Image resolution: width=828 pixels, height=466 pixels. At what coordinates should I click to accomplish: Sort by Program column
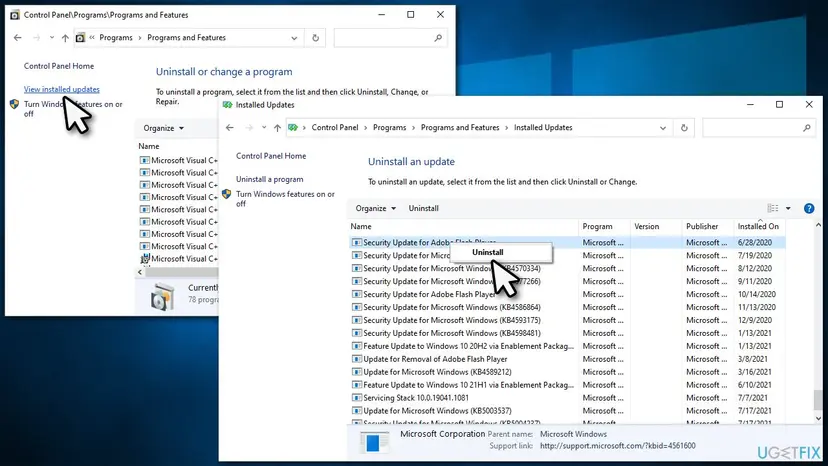pyautogui.click(x=604, y=226)
